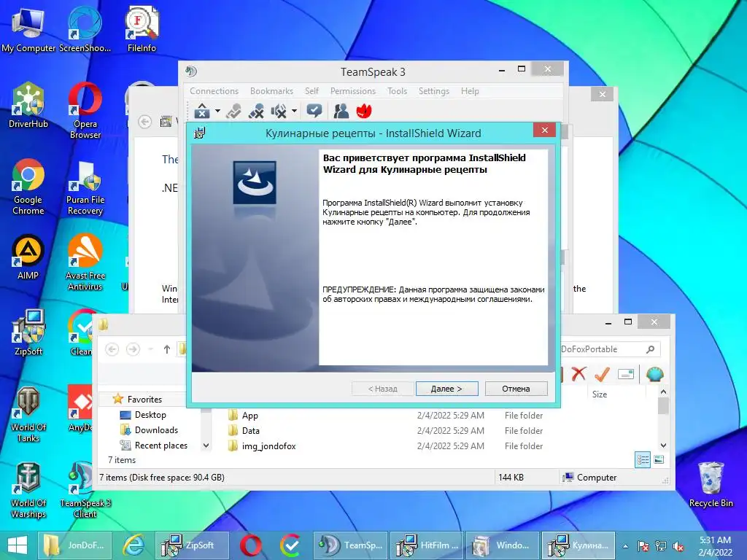Click the properties card icon in Explorer's toolbar
The height and width of the screenshot is (560, 747).
(x=626, y=375)
